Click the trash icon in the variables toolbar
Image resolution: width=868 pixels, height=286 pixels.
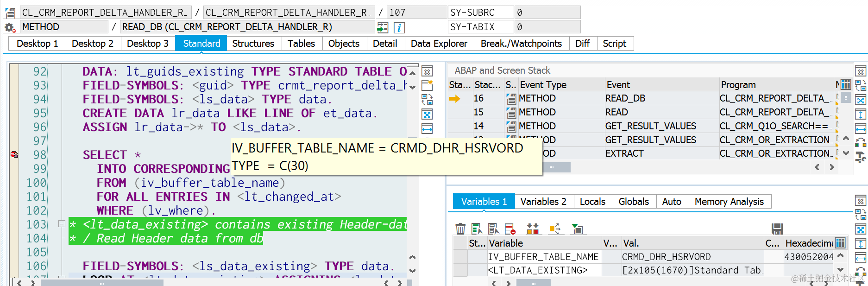(x=460, y=229)
